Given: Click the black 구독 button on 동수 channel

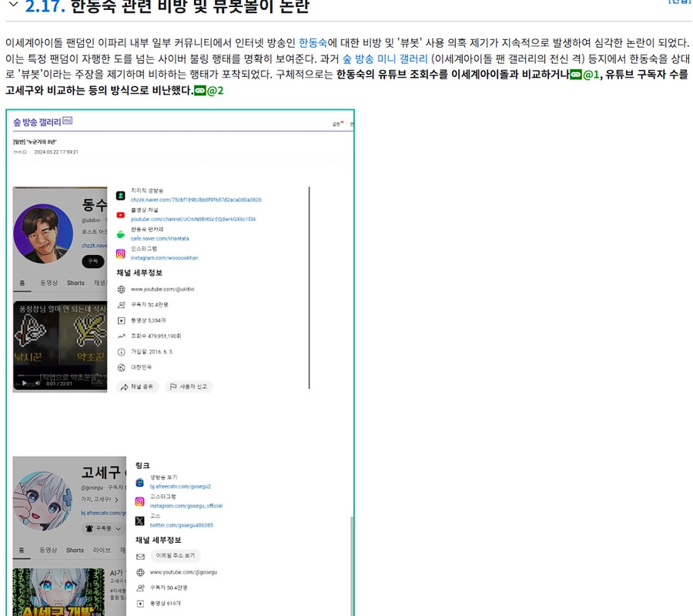Looking at the screenshot, I should click(x=93, y=261).
